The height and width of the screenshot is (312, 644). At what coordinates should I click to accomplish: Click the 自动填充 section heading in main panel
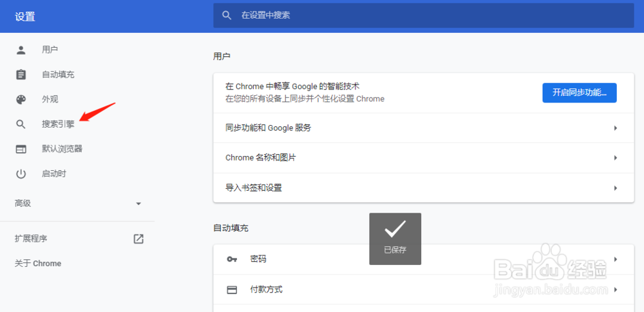pyautogui.click(x=231, y=228)
